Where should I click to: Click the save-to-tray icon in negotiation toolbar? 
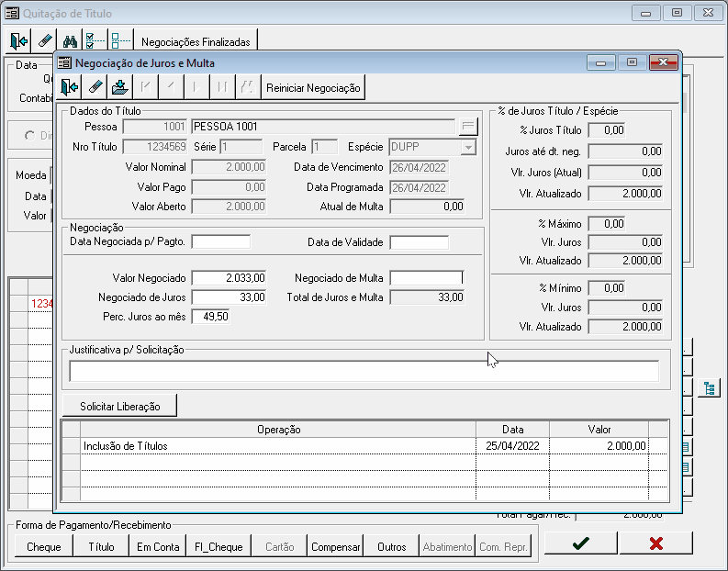(119, 87)
